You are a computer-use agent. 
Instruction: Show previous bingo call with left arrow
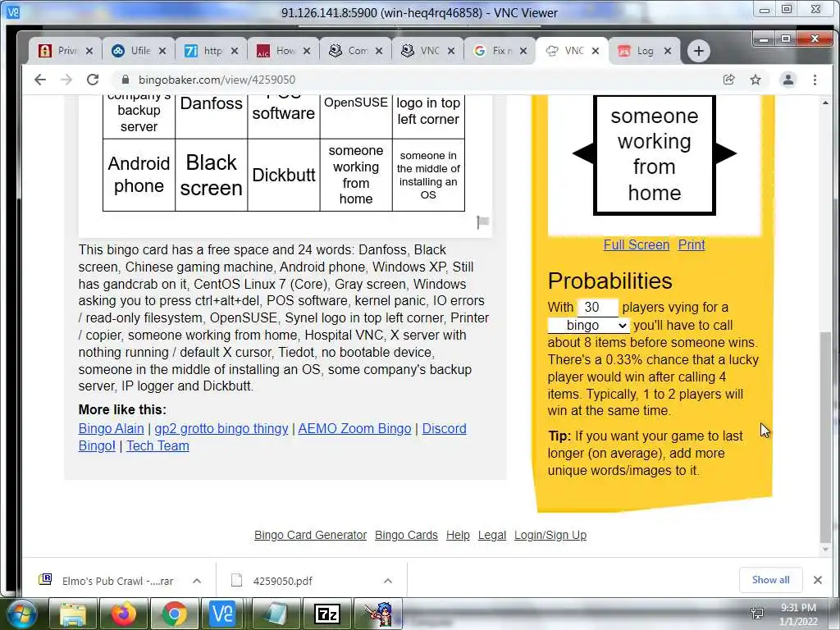tap(583, 153)
